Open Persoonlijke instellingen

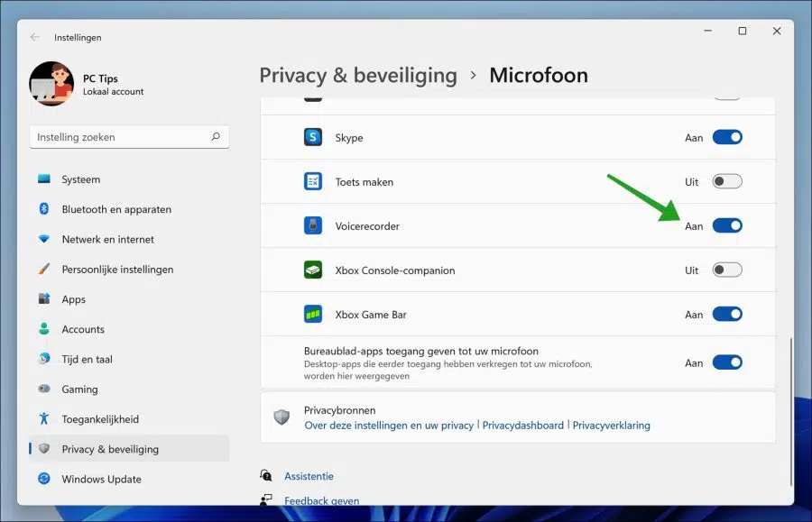pyautogui.click(x=129, y=269)
